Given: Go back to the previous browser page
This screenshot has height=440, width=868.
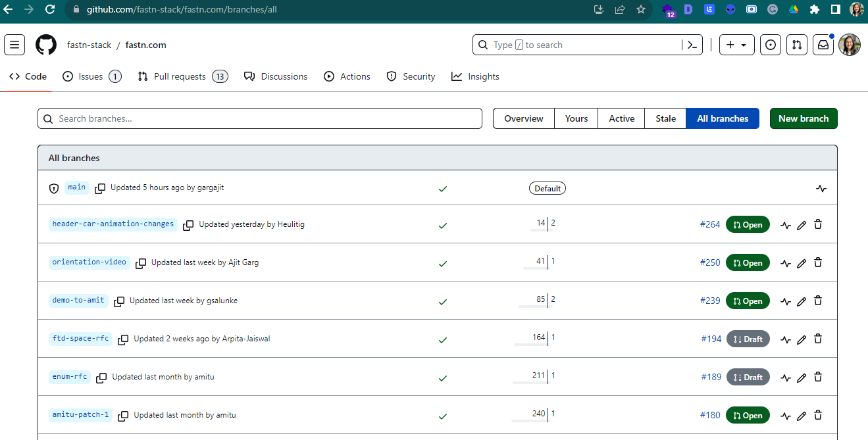Looking at the screenshot, I should pyautogui.click(x=8, y=9).
